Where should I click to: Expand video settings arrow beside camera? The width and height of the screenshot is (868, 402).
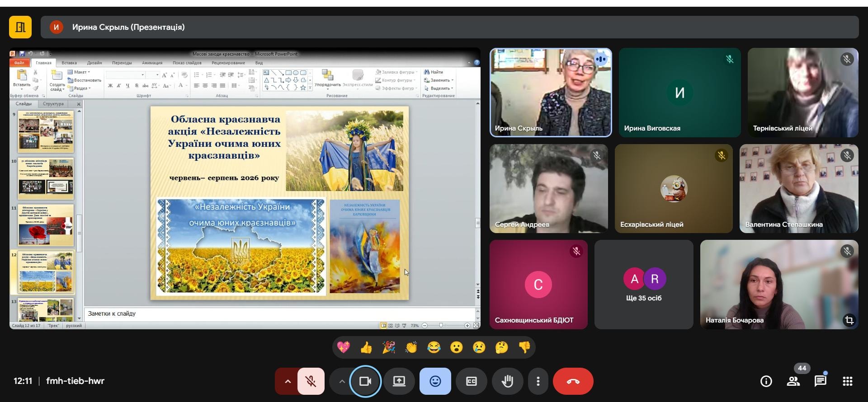click(x=342, y=381)
